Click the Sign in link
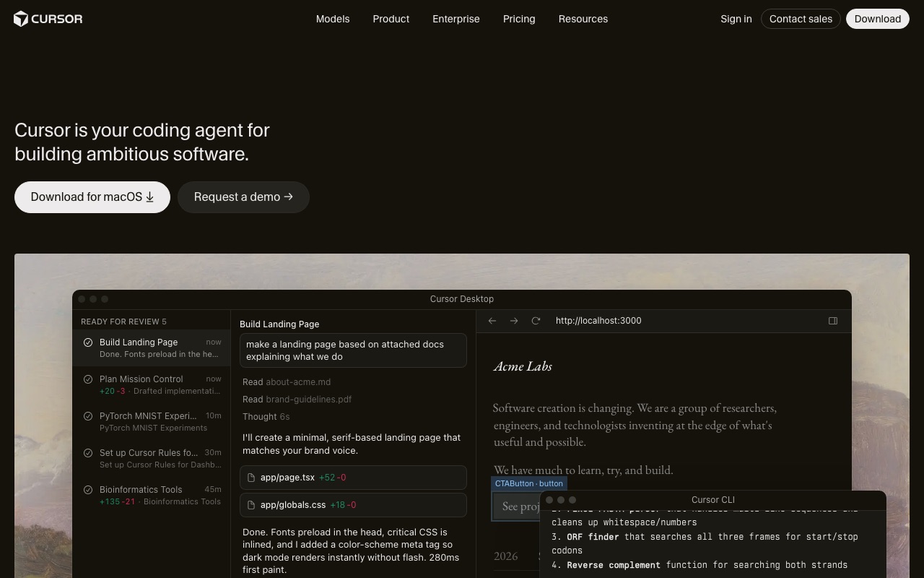 click(736, 19)
